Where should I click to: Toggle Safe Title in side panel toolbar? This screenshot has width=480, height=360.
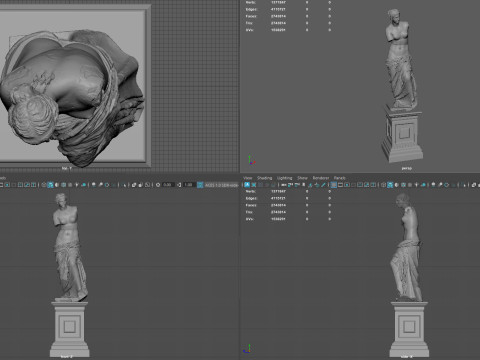point(373,185)
